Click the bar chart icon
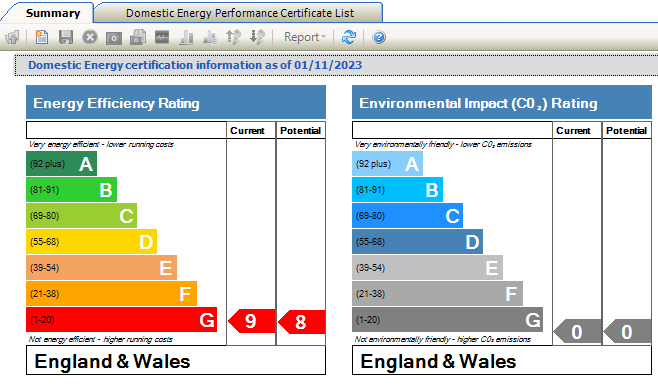 [186, 38]
